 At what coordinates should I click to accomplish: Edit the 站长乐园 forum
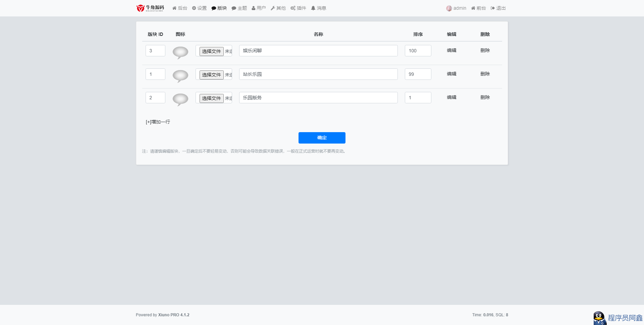451,74
